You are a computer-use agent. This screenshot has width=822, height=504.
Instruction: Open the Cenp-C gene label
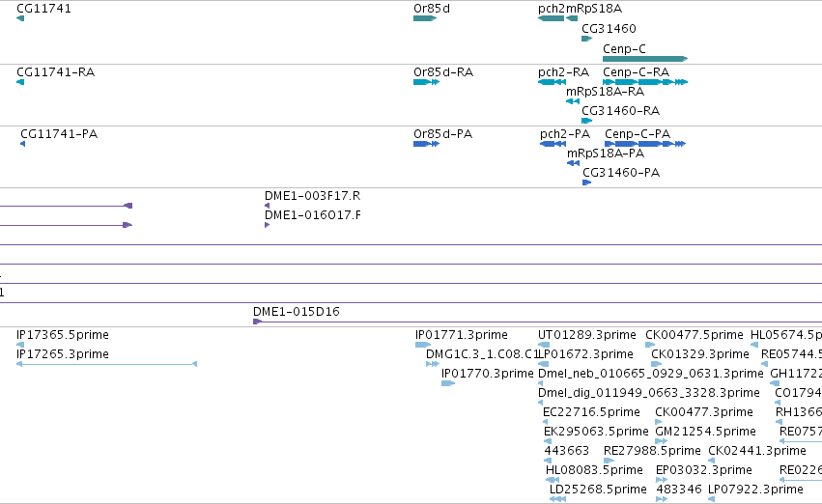(x=624, y=48)
